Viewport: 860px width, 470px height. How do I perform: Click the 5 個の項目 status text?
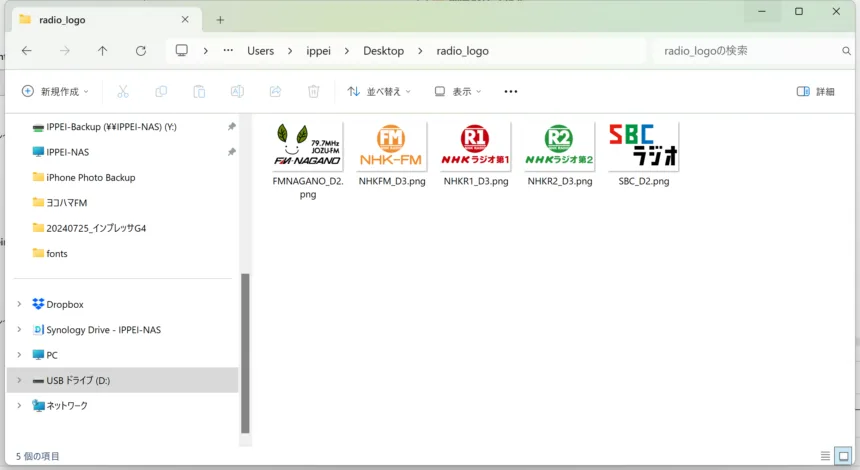[x=37, y=456]
